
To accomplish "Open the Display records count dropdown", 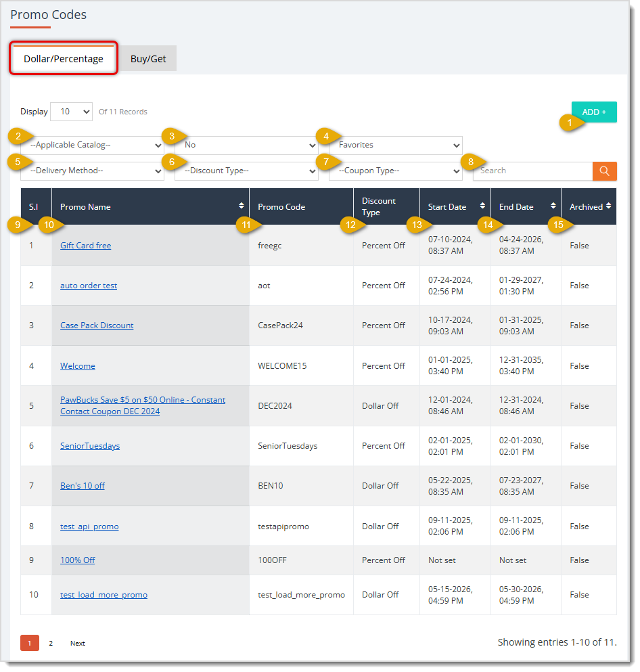I will click(71, 112).
